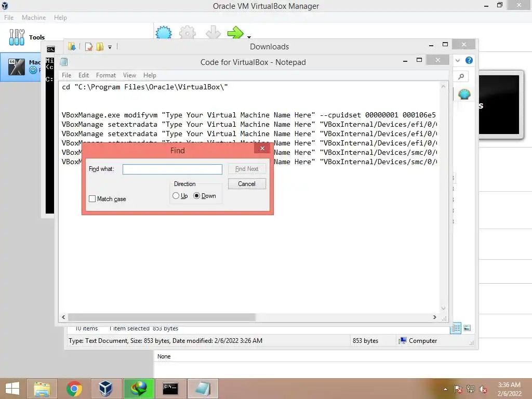Click the line containing cd "C:\Program Files\Oracle\VirtualBox\"
532x399 pixels.
coord(145,87)
